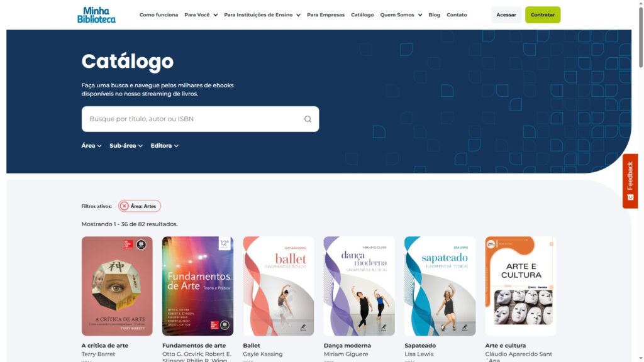Image resolution: width=644 pixels, height=362 pixels.
Task: Open the Feedback side tab
Action: (630, 181)
